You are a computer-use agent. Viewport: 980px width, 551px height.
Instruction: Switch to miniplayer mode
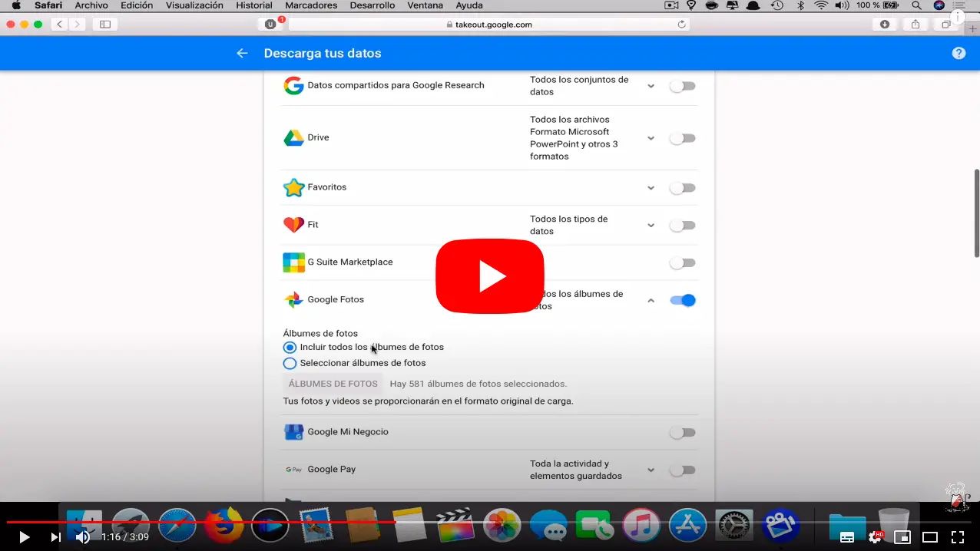pyautogui.click(x=902, y=537)
